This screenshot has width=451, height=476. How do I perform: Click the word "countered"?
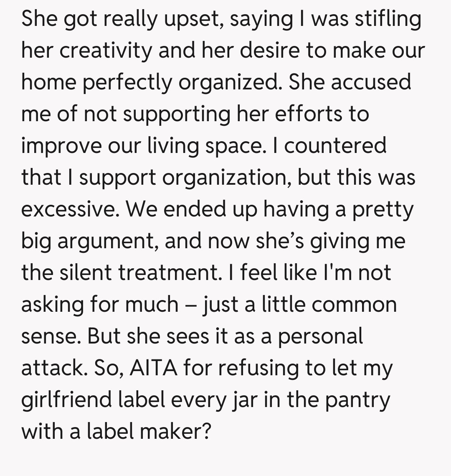(335, 146)
